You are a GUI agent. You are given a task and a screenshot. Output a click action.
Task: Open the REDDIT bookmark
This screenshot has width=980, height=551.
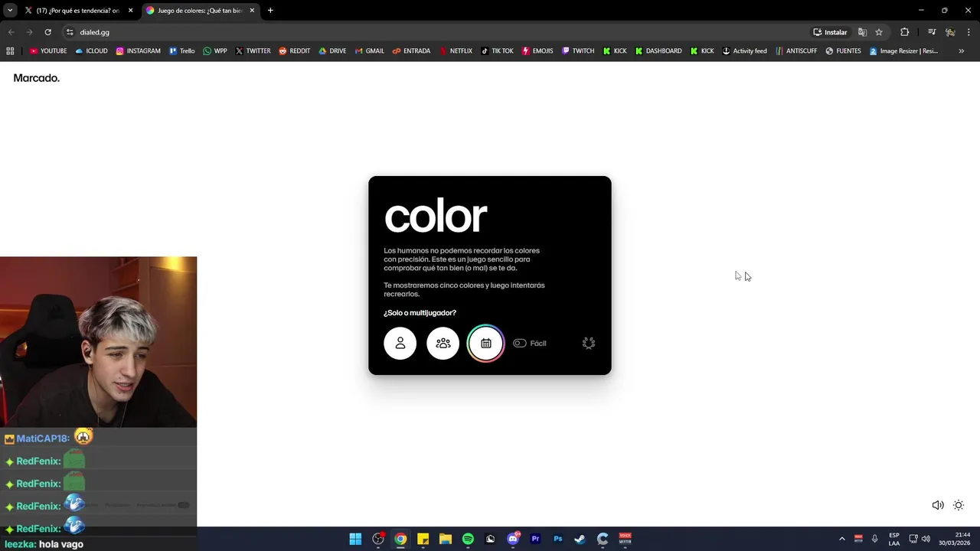coord(294,51)
